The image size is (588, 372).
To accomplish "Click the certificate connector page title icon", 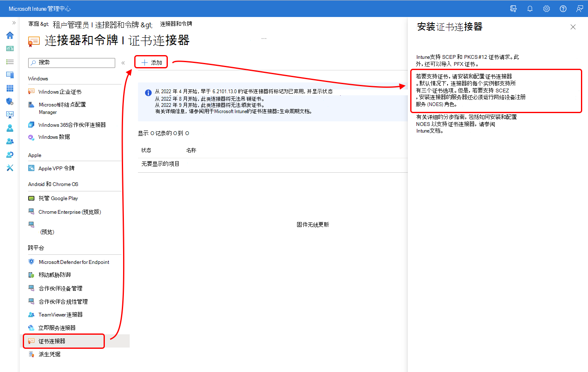I will (x=34, y=41).
